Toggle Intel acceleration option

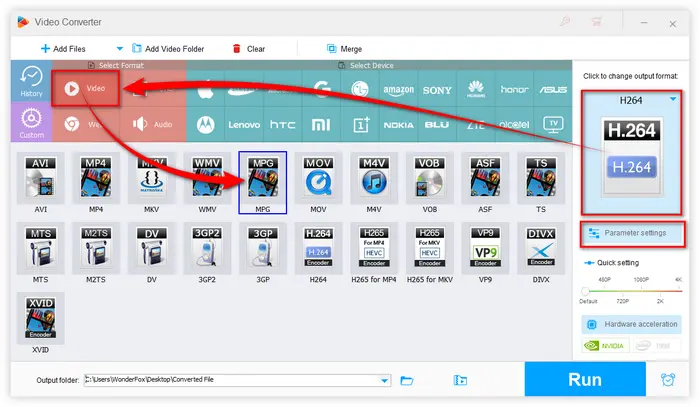click(658, 348)
